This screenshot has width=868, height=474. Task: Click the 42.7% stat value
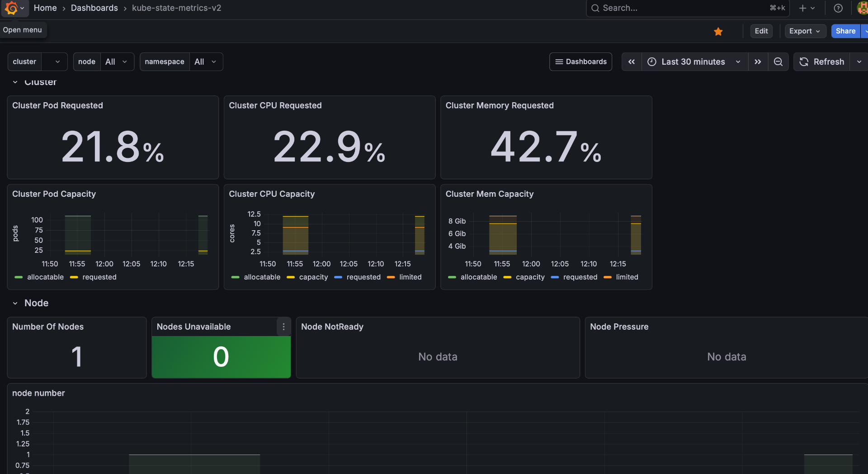546,147
